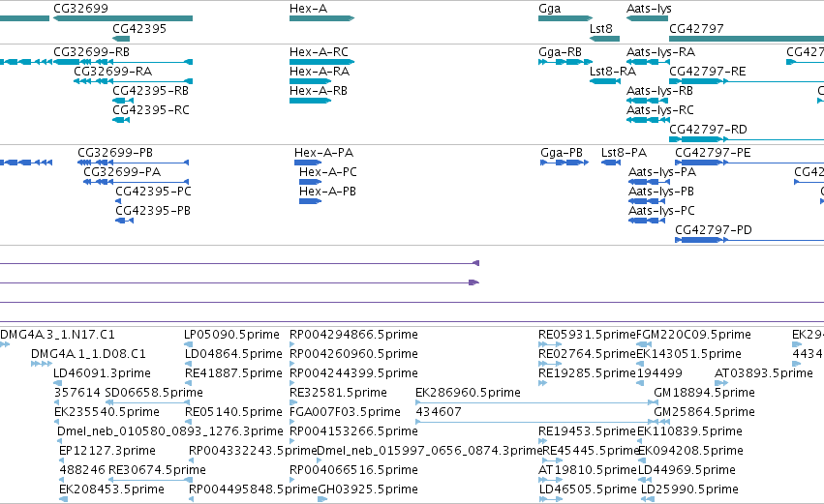
Task: Select the Dmel_neb_010580_0893_1276.3prime label
Action: [x=170, y=432]
